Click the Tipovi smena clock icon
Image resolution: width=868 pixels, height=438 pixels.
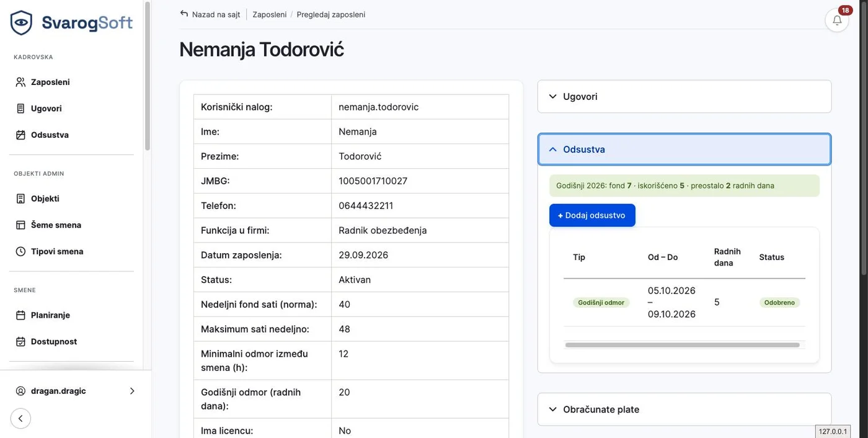point(20,251)
